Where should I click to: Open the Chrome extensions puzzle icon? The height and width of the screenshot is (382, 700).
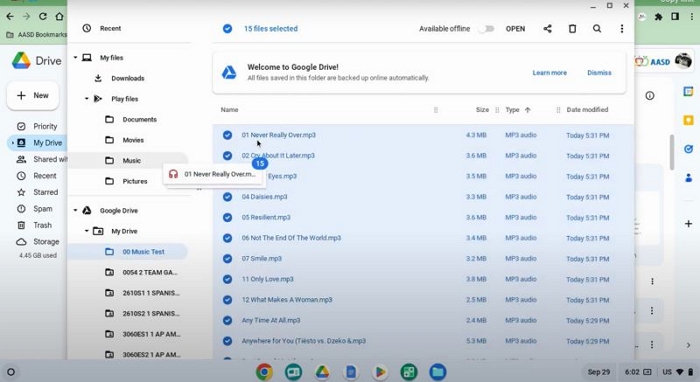(x=658, y=17)
